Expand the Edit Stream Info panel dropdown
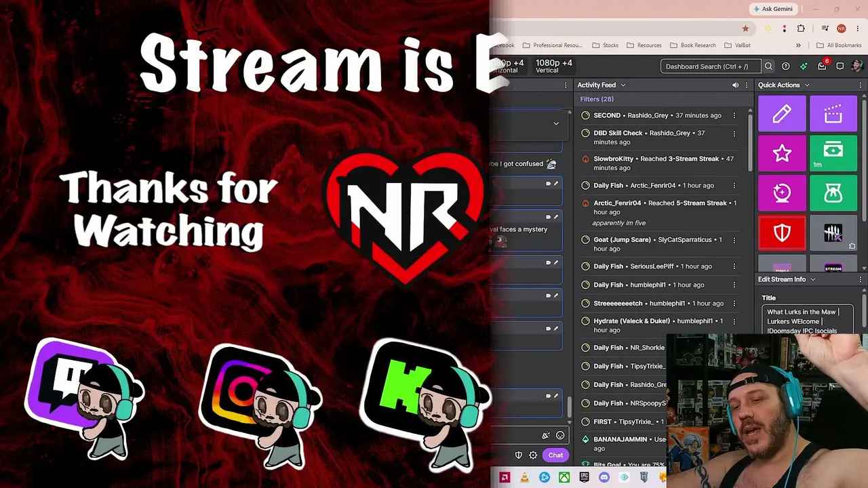 point(813,279)
